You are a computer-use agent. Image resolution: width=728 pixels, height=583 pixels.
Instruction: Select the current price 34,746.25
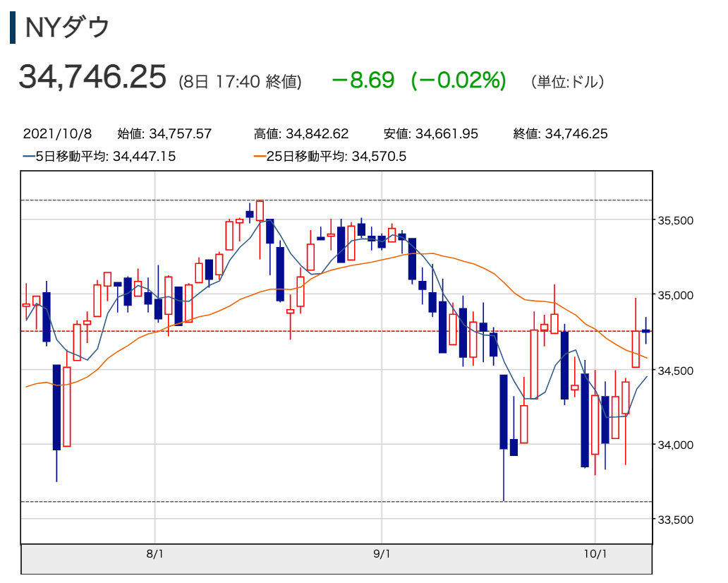[92, 77]
